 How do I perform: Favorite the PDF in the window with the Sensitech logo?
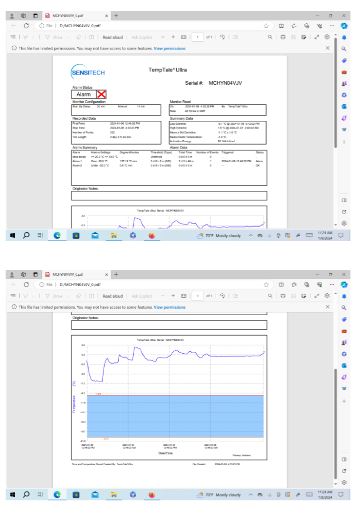pyautogui.click(x=266, y=26)
